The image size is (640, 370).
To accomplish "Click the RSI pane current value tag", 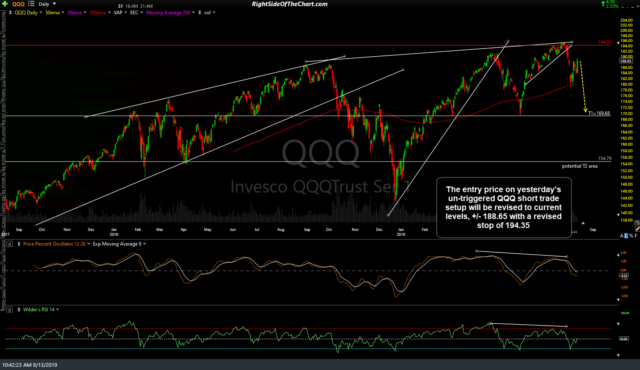I will coord(624,339).
